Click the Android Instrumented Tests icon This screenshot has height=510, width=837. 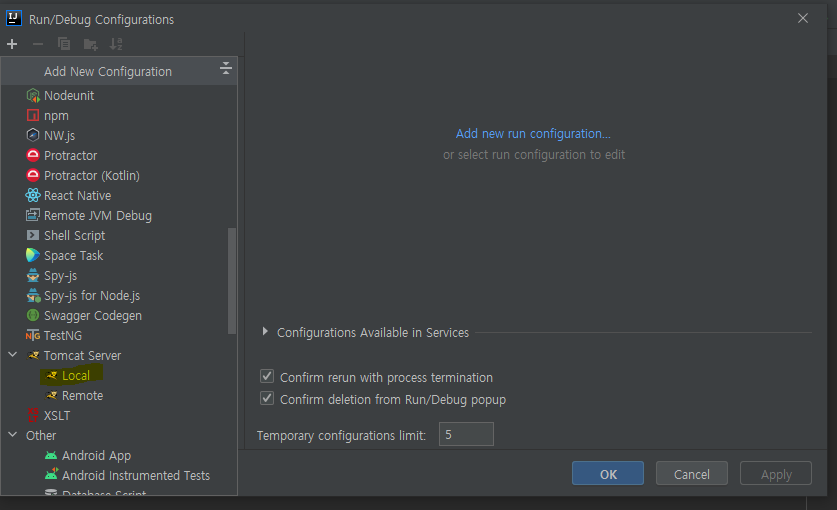click(x=51, y=475)
